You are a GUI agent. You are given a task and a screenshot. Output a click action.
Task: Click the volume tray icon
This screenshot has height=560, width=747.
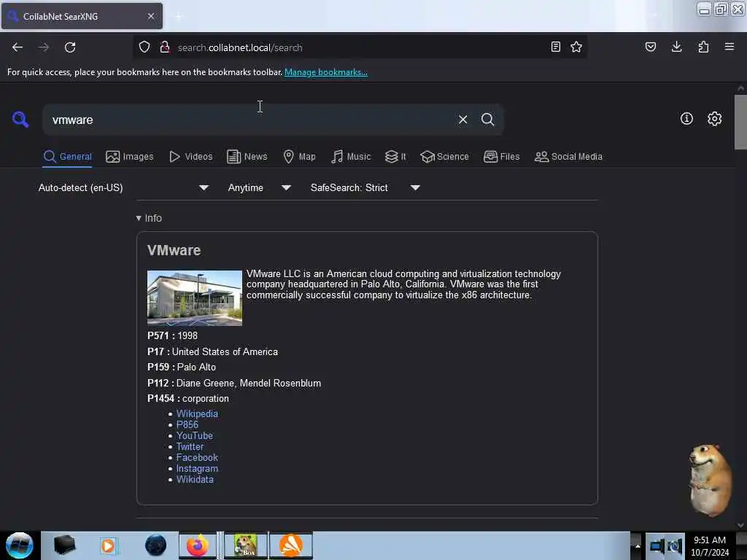click(x=675, y=545)
